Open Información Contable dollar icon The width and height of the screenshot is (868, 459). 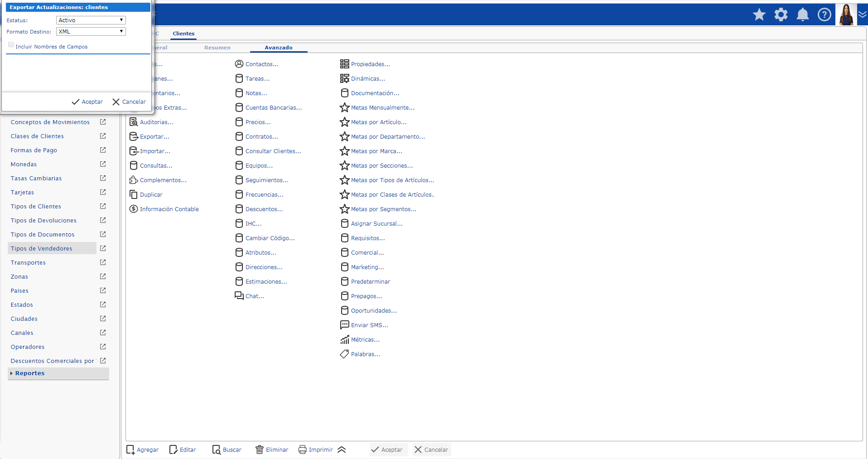[x=134, y=209]
